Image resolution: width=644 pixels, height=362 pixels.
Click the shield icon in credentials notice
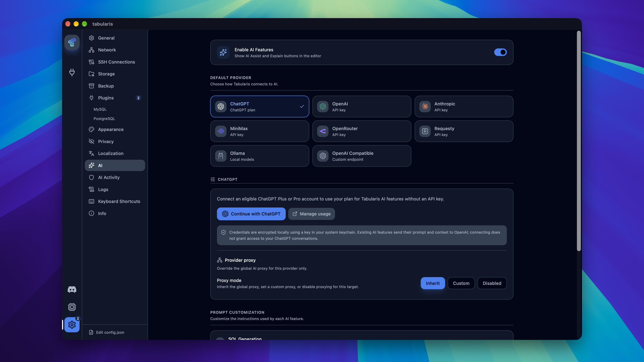point(223,232)
